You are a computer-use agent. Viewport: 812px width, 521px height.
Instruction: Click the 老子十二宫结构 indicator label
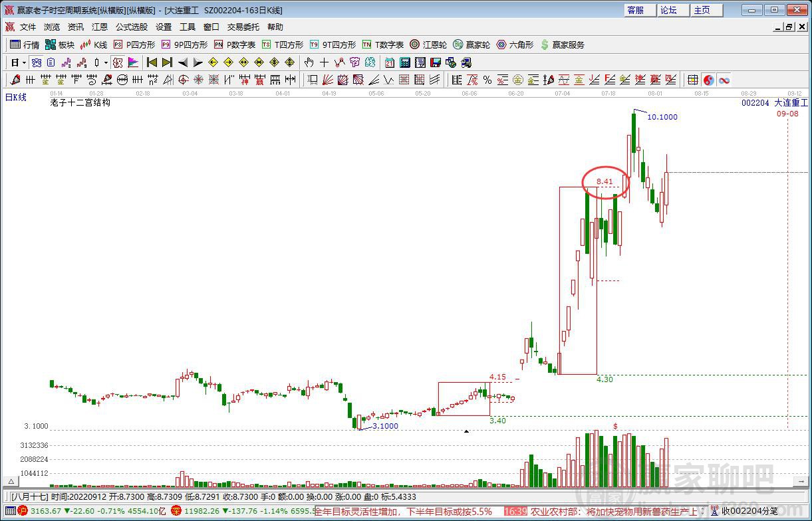[80, 102]
